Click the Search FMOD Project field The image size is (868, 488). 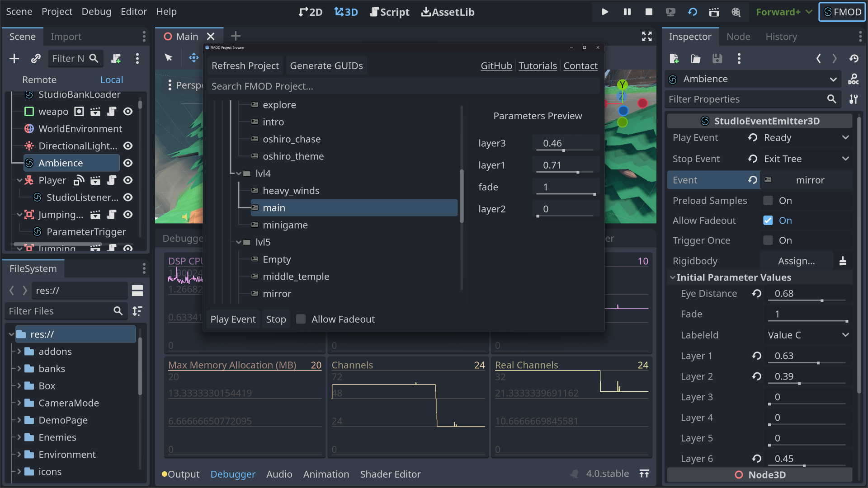[x=403, y=86]
